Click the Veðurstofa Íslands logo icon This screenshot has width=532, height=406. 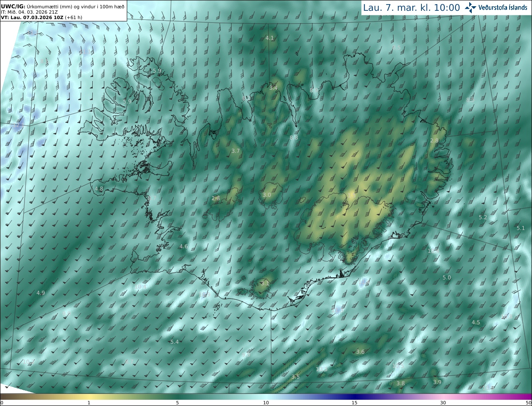tap(471, 7)
